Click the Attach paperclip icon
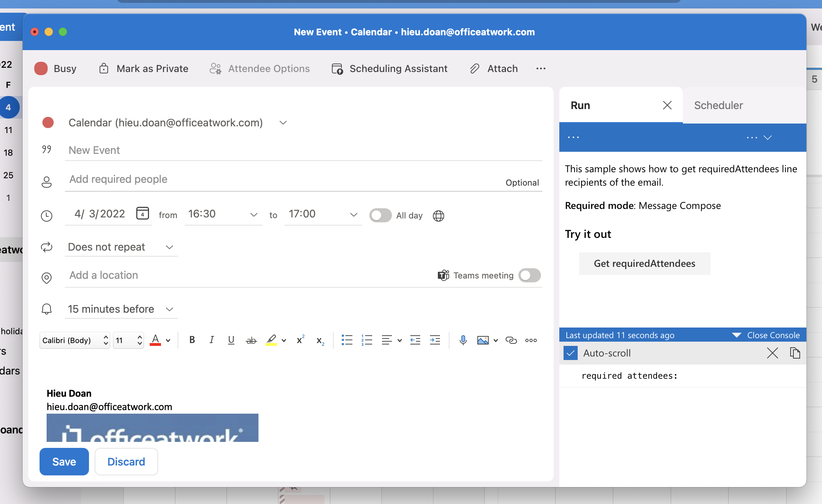This screenshot has height=504, width=822. (x=475, y=68)
